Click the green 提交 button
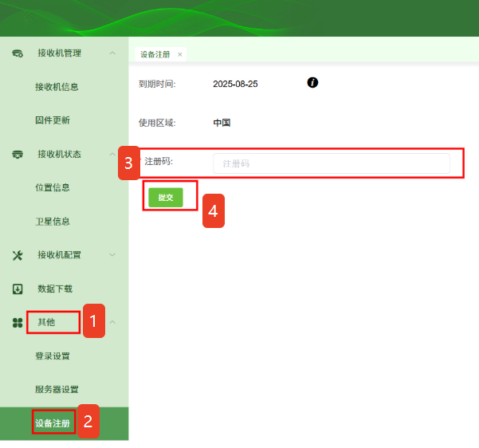 tap(166, 198)
